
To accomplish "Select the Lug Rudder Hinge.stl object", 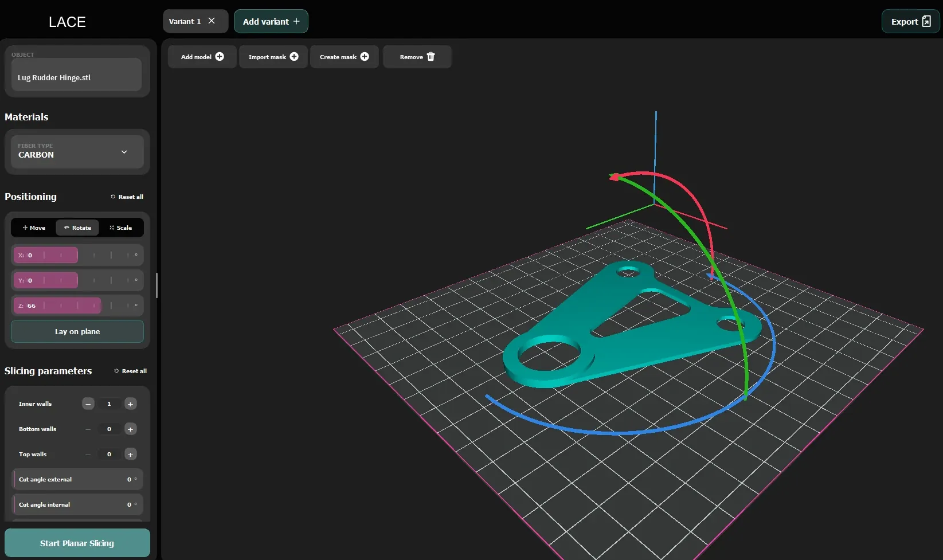I will (76, 75).
